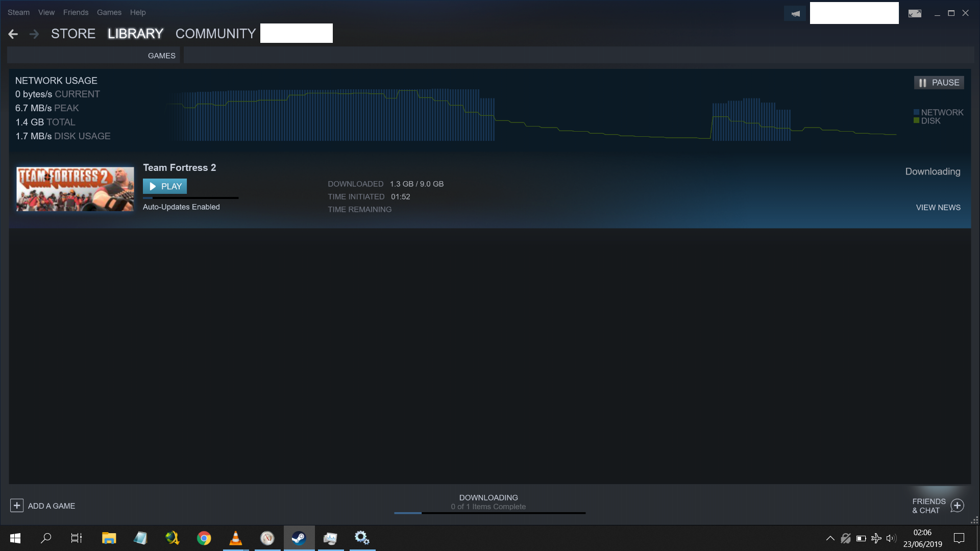Open Action Center notifications icon
The height and width of the screenshot is (551, 980).
click(x=959, y=538)
